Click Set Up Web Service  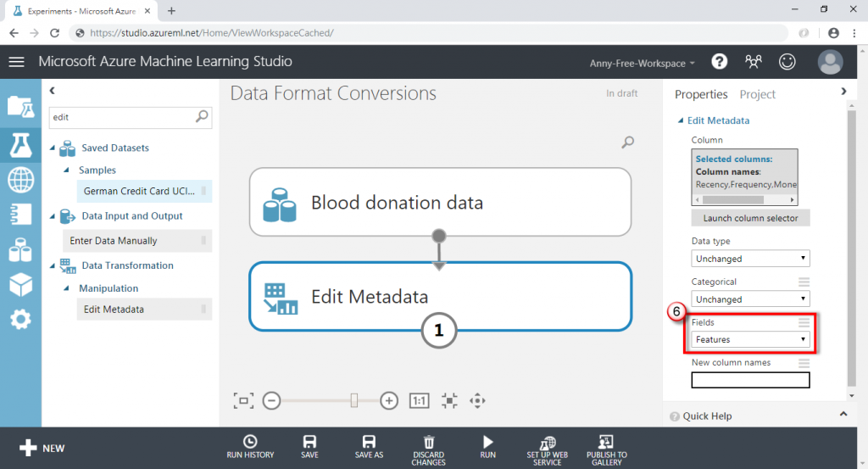click(547, 450)
